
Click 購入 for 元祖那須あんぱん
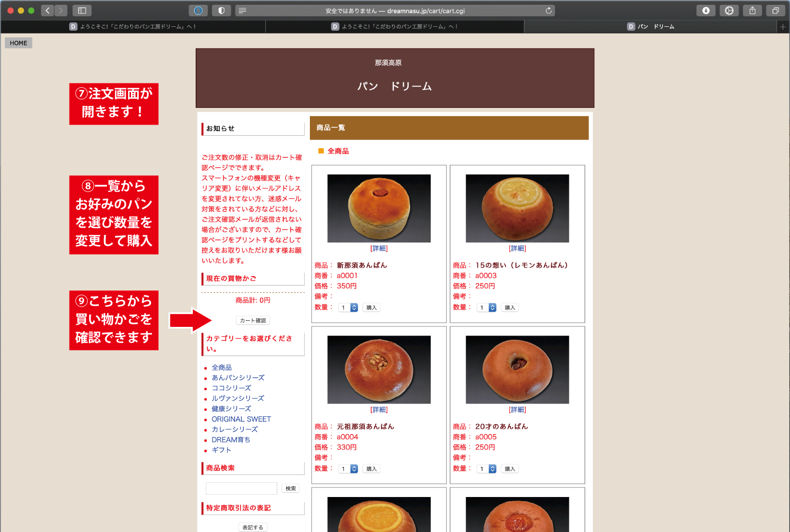(x=371, y=469)
